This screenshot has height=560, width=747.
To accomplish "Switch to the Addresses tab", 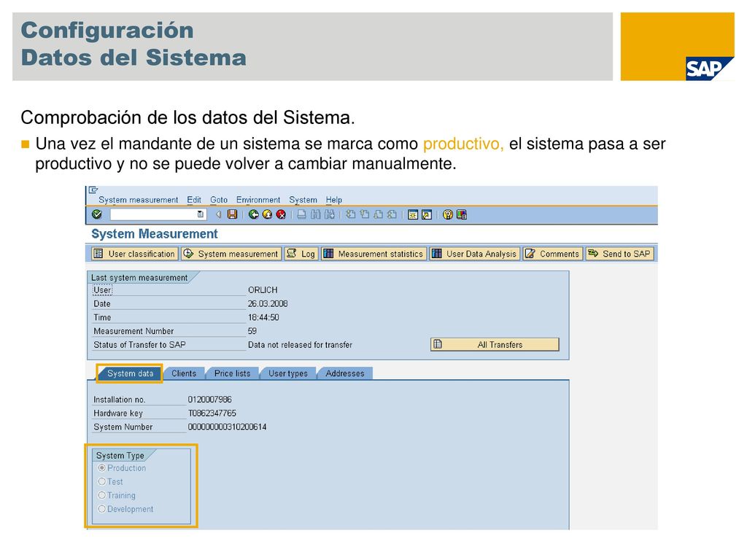I will pyautogui.click(x=345, y=373).
